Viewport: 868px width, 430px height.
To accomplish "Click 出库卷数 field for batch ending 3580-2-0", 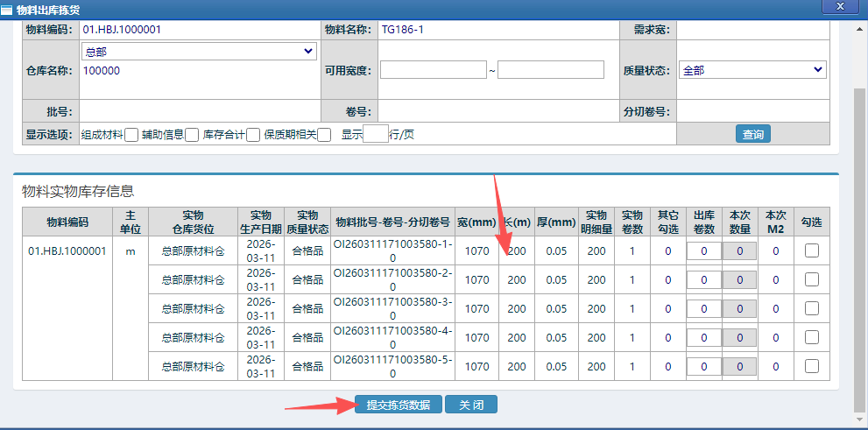I will [702, 280].
